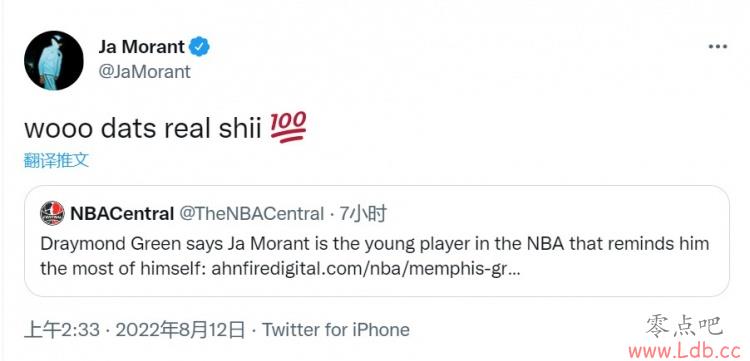Click the @JaMorant handle

(x=144, y=72)
